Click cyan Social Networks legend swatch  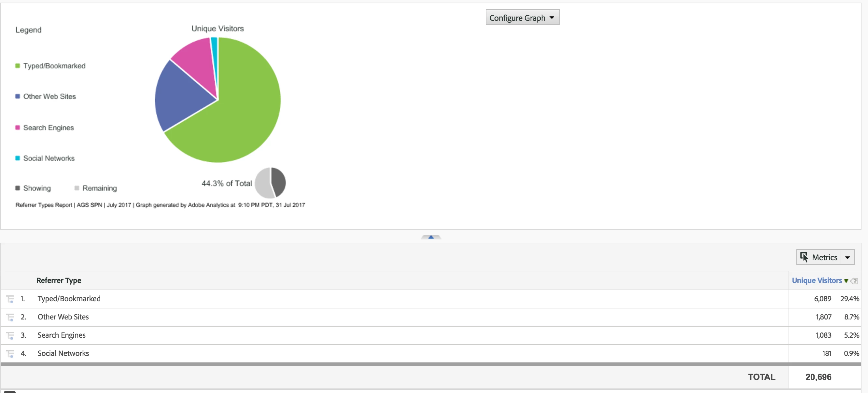tap(18, 158)
